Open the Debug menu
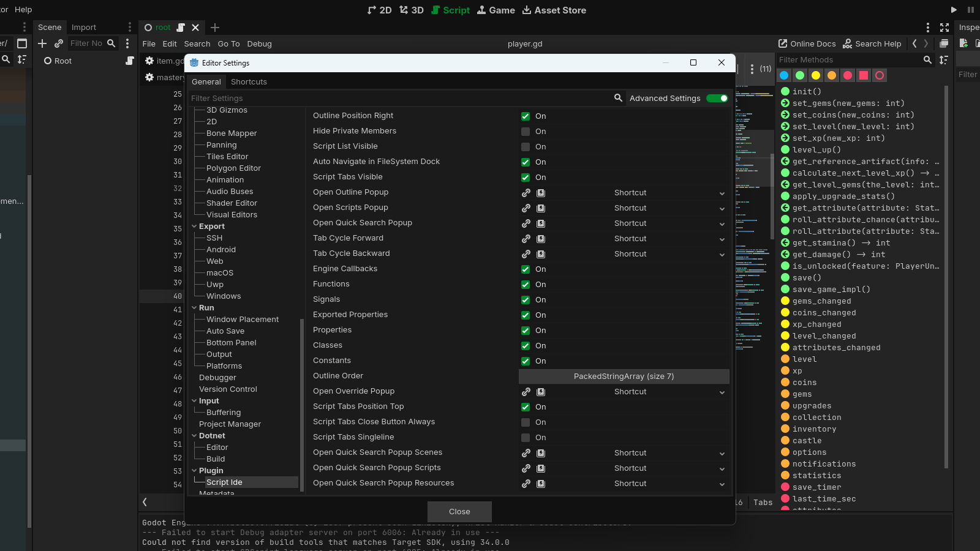This screenshot has width=980, height=551. 259,43
